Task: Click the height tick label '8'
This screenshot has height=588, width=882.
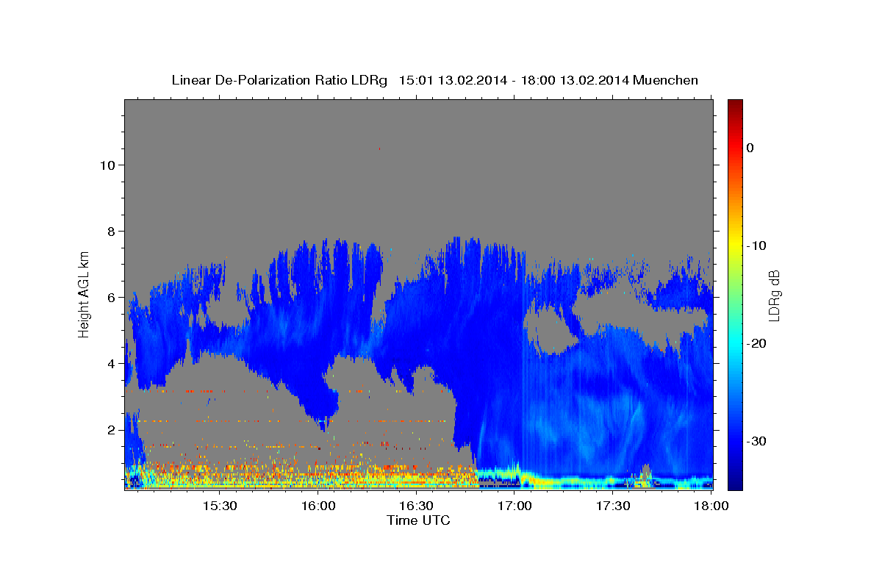Action: [x=110, y=231]
